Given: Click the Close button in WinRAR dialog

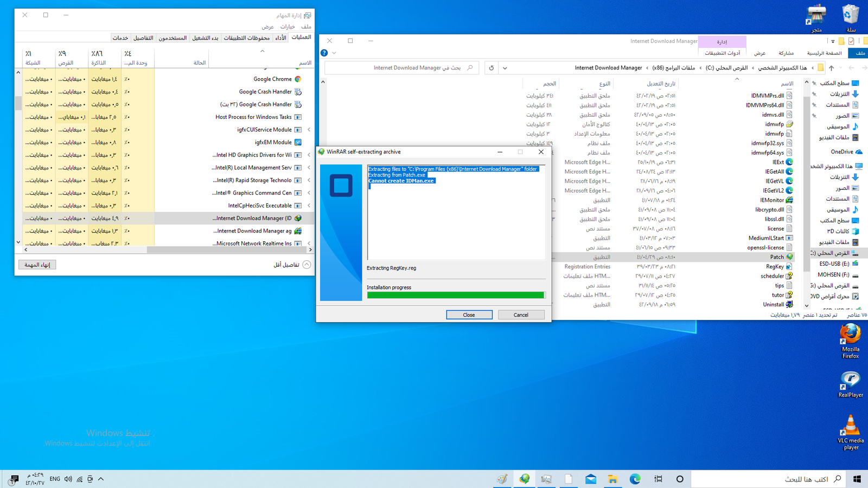Looking at the screenshot, I should [469, 314].
